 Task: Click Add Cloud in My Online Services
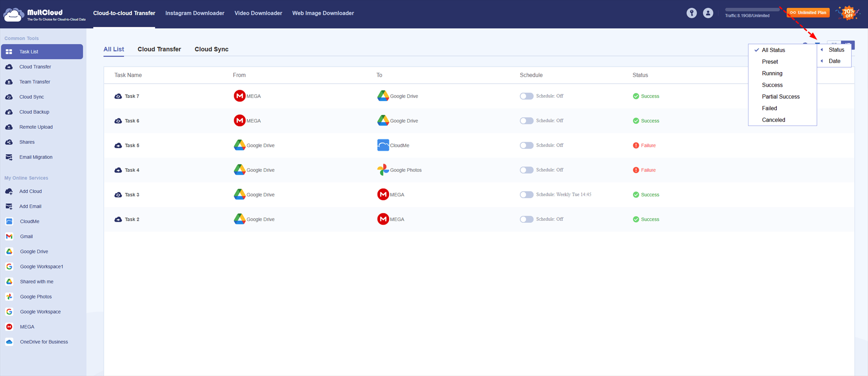tap(30, 191)
